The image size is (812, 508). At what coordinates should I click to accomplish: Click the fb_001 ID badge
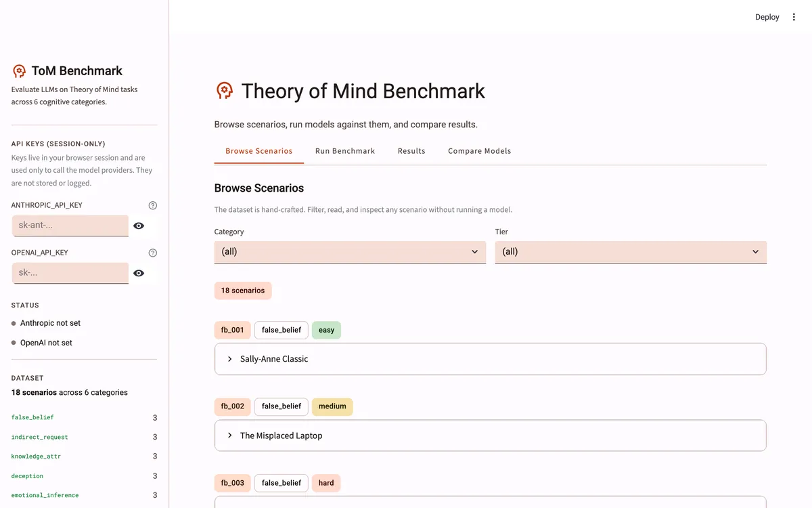pos(232,330)
